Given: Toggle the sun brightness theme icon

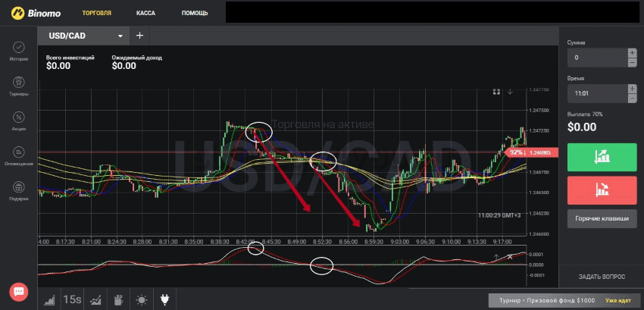Looking at the screenshot, I should [142, 299].
